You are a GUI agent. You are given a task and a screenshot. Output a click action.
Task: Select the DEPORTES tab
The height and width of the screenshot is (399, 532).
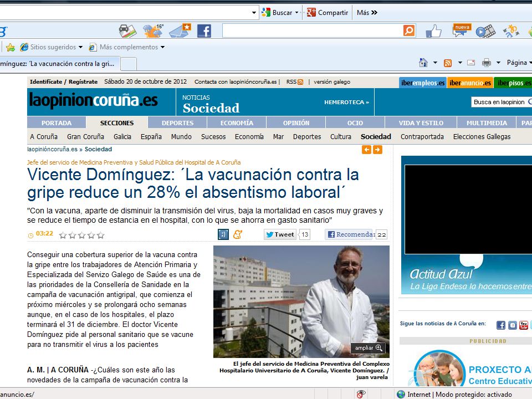click(x=177, y=122)
